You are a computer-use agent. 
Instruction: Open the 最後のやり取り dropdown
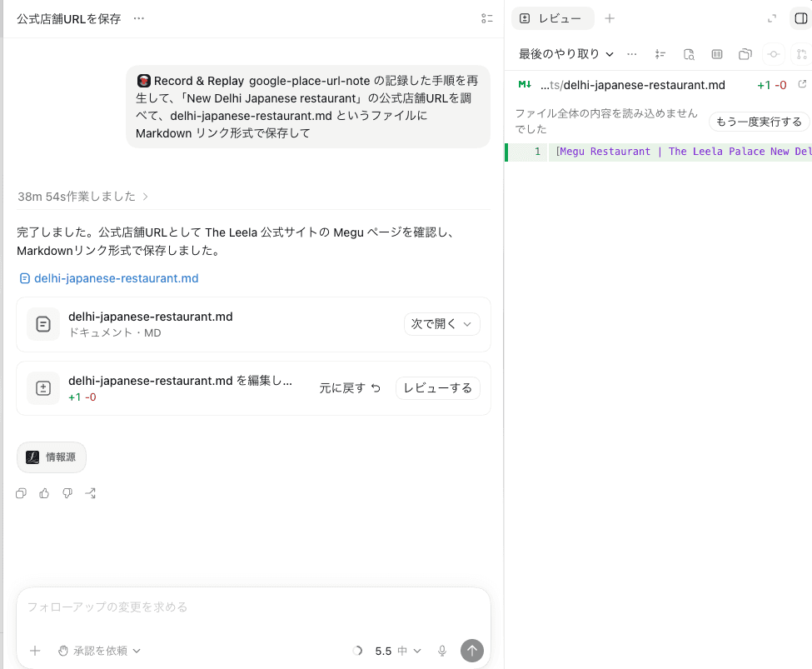click(x=566, y=54)
